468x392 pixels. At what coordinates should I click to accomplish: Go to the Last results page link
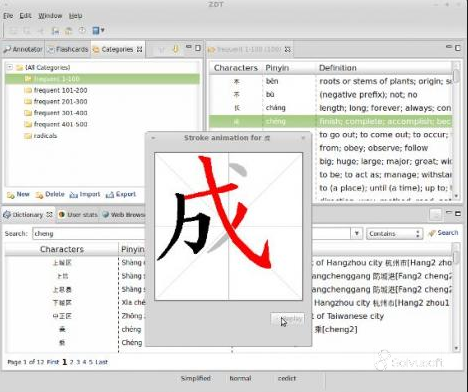pyautogui.click(x=101, y=362)
